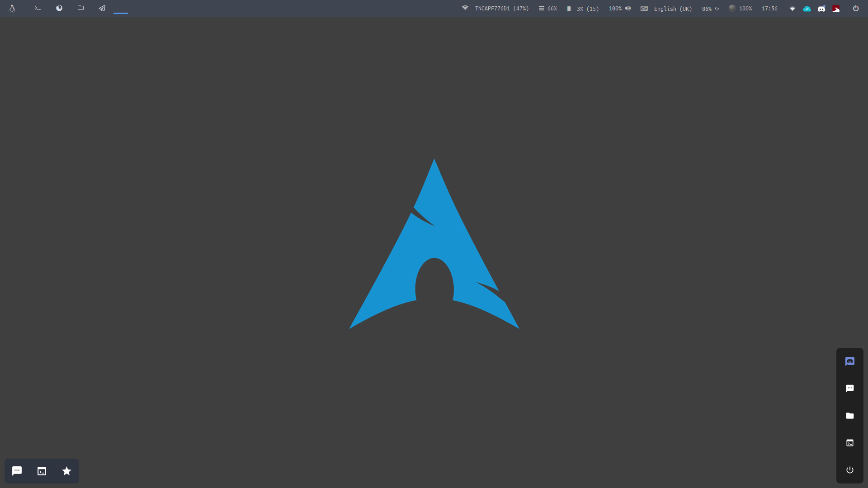Launch terminal from the top bar

[x=38, y=8]
